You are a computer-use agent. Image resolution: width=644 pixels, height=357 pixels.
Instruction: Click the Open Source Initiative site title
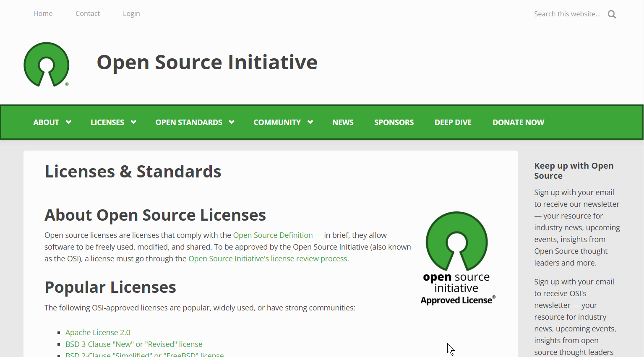click(x=207, y=62)
